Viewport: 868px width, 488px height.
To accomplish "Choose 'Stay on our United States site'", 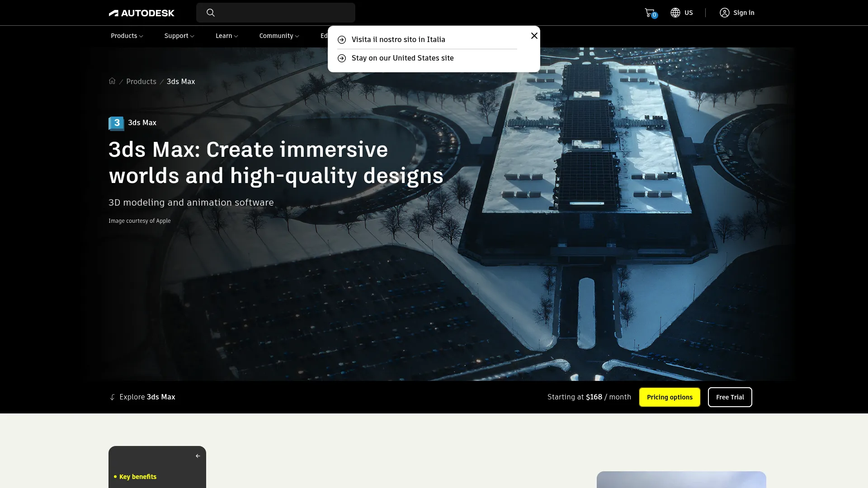I will tap(403, 58).
